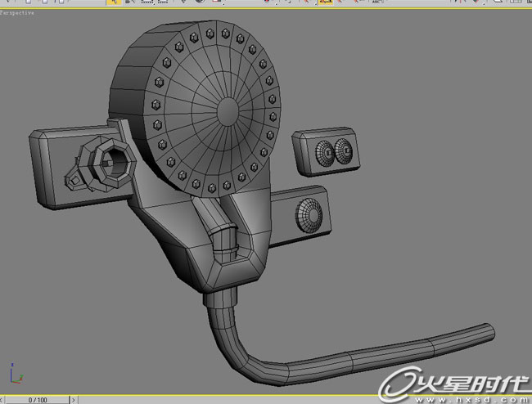The image size is (532, 404).
Task: Select the small plate with two round knobs
Action: point(326,151)
